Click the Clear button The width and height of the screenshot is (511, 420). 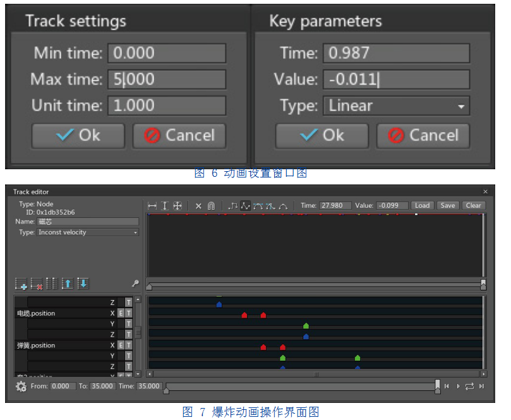474,206
